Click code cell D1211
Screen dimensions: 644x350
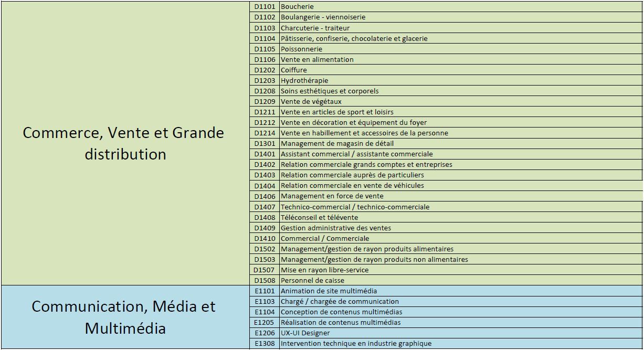[x=265, y=112]
